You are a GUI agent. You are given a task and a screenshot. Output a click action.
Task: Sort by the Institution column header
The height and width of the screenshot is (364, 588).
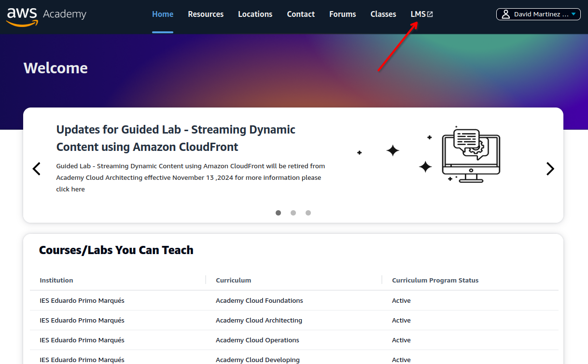click(x=56, y=280)
